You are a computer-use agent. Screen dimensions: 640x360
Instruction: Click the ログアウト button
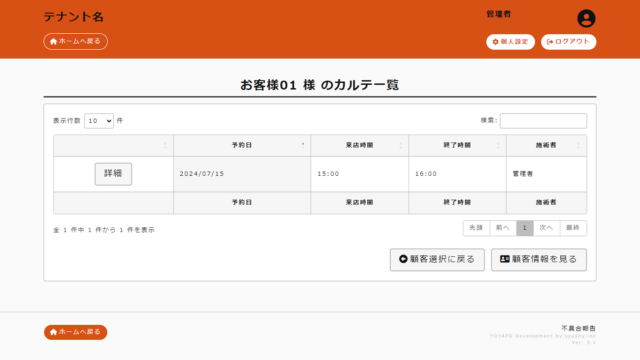[x=568, y=42]
